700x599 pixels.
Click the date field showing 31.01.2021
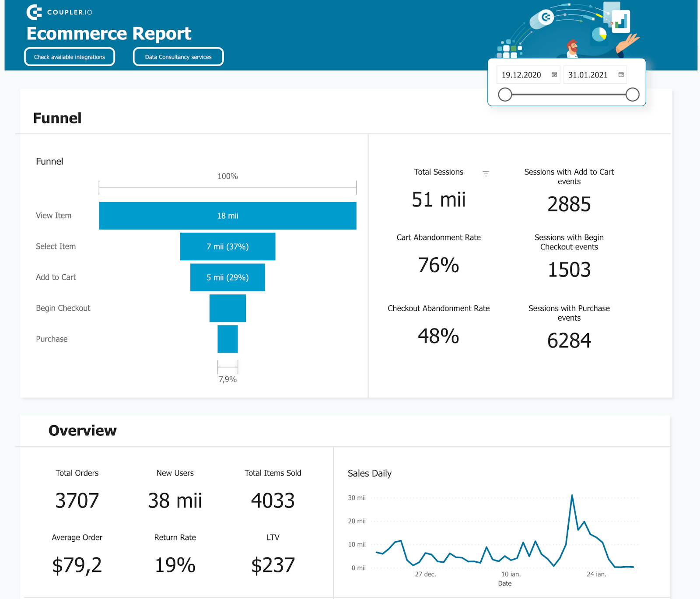(588, 74)
